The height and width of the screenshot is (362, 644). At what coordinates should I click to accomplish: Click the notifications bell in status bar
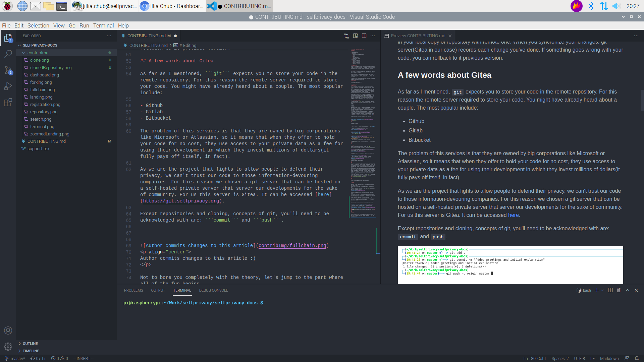(637, 358)
